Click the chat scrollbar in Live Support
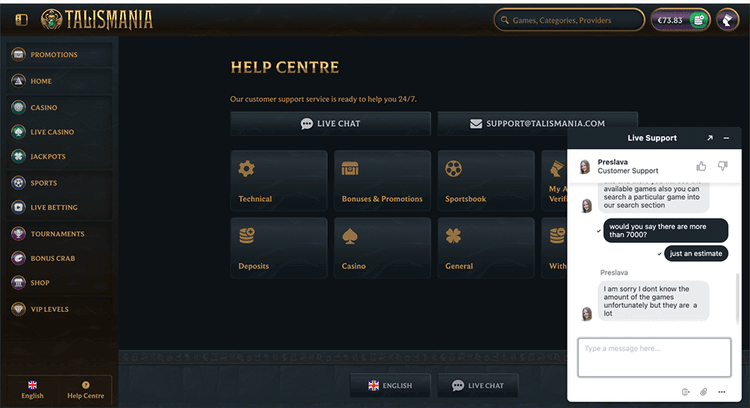 [737, 297]
